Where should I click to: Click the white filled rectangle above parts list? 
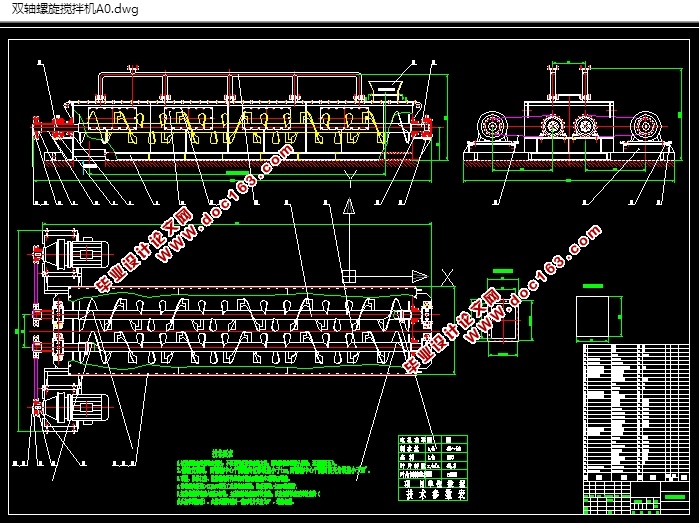tap(600, 317)
